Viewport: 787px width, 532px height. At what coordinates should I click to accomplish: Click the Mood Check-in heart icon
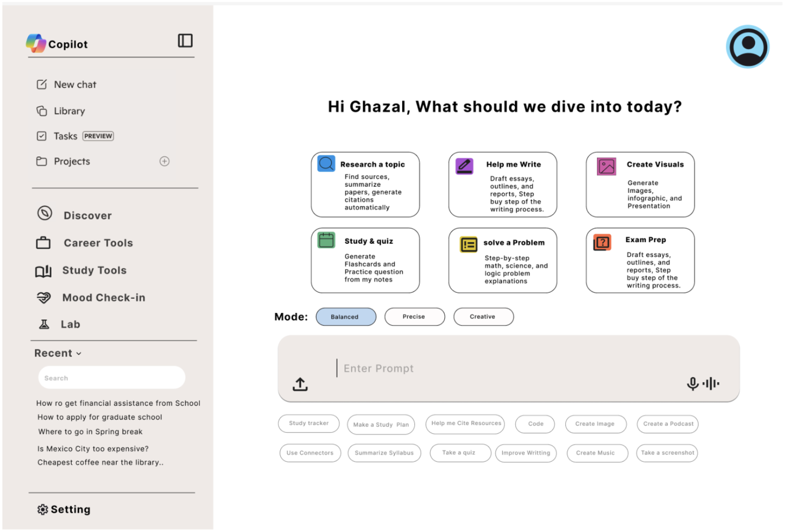point(44,298)
